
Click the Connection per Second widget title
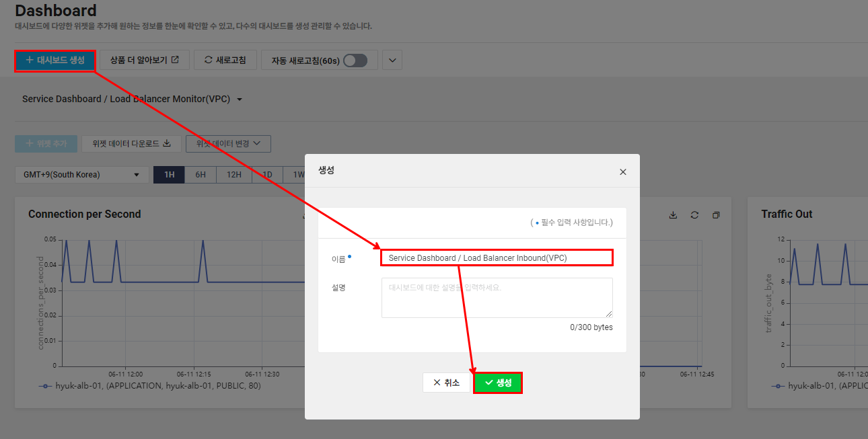point(85,214)
